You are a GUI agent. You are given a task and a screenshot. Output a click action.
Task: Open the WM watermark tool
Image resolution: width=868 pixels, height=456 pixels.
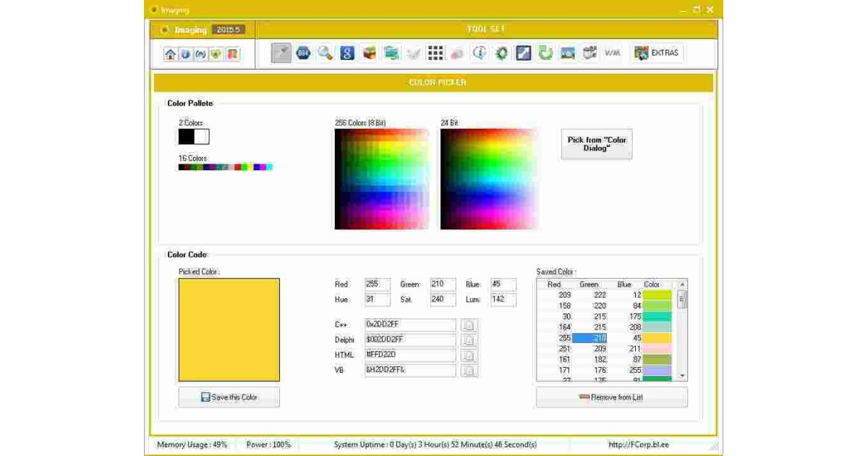pos(612,54)
